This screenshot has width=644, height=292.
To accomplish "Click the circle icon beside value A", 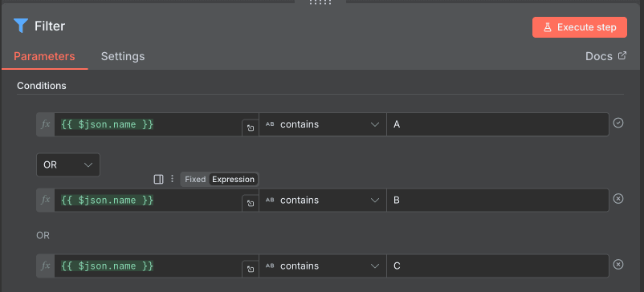I will pyautogui.click(x=618, y=123).
